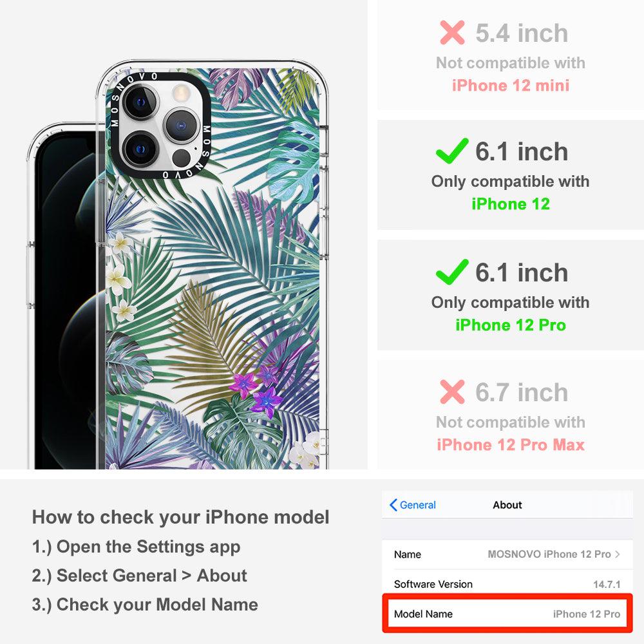
Task: Open the Name row chevron arrow
Action: click(618, 554)
